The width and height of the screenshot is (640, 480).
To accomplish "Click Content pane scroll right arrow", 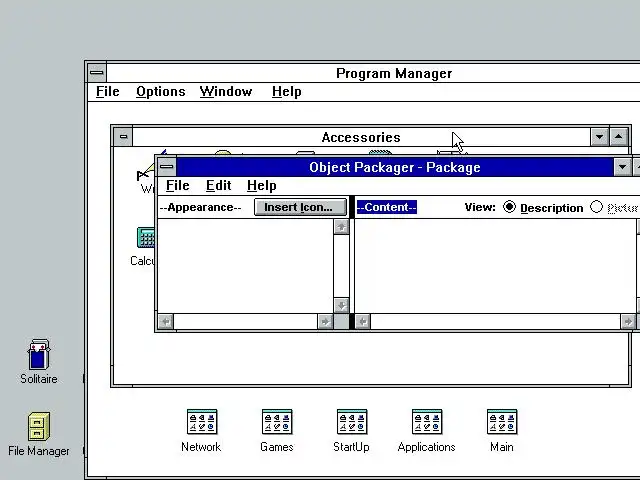I will click(628, 322).
